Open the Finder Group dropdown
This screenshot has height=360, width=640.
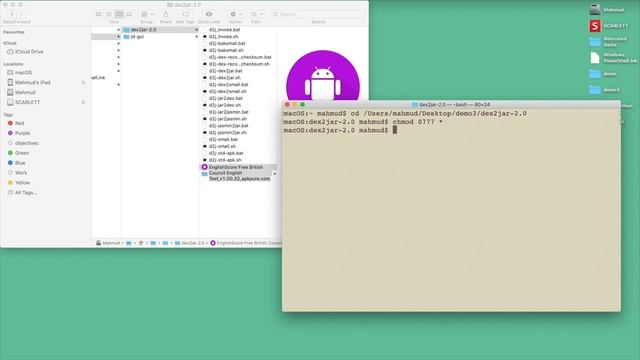[x=147, y=14]
